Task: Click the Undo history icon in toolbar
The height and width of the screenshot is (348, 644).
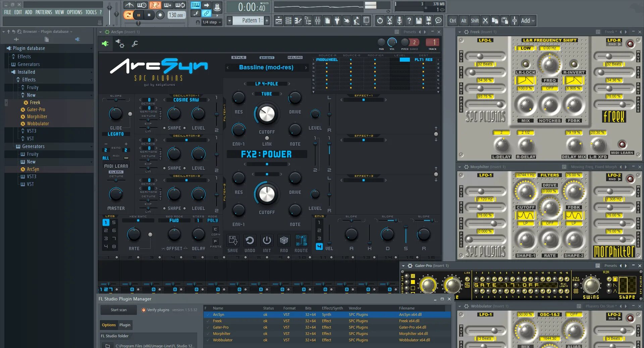Action: point(380,21)
